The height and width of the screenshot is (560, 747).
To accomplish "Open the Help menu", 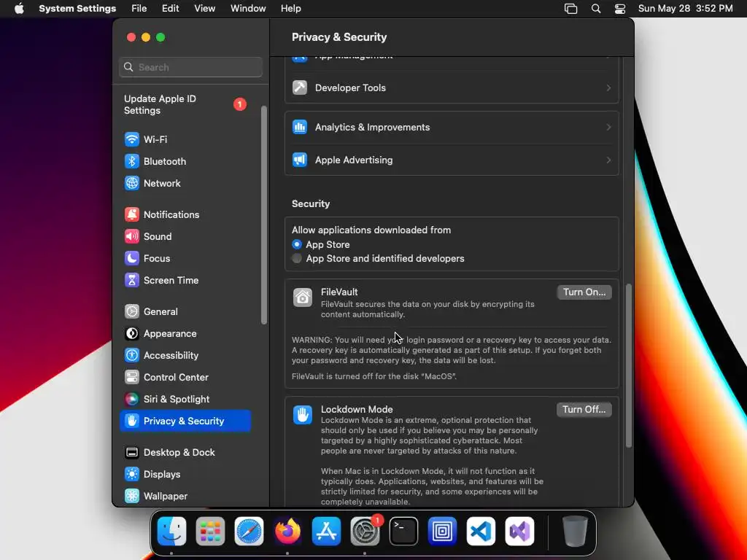I will [290, 9].
